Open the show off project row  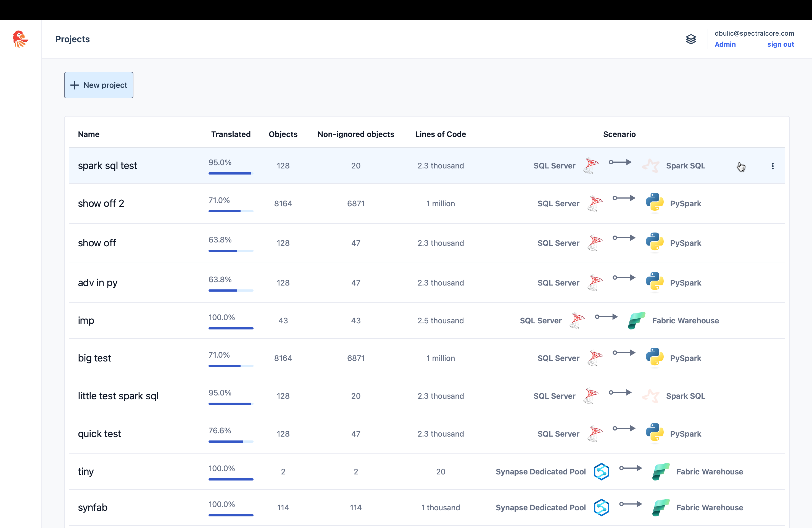coord(97,243)
